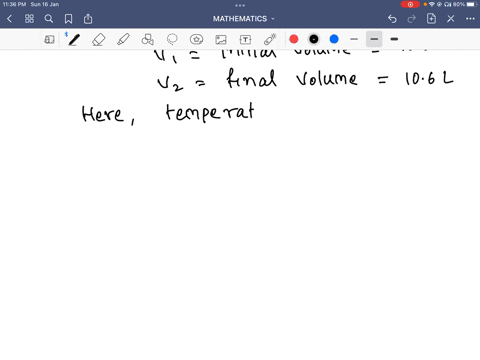Viewport: 480px width, 360px height.
Task: Select the Text box tool
Action: [245, 40]
